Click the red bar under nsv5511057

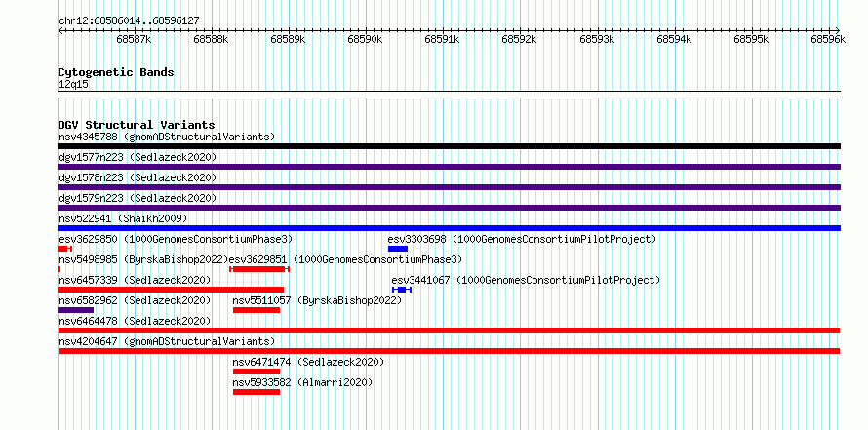point(256,310)
